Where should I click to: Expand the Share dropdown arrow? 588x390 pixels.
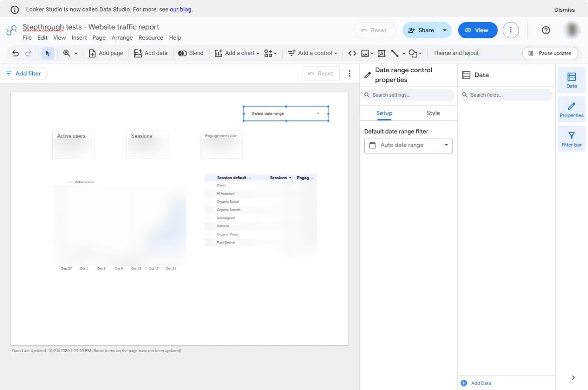point(445,30)
